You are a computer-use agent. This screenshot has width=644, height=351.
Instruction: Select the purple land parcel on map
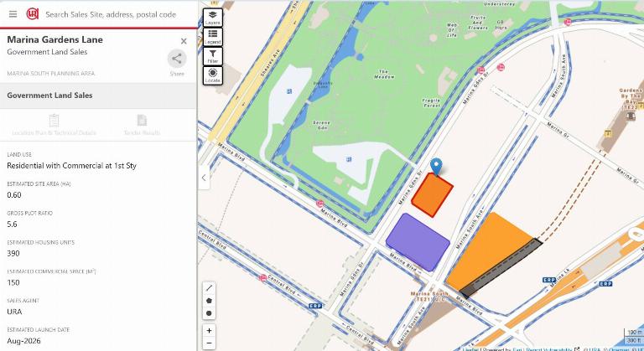[x=418, y=242]
